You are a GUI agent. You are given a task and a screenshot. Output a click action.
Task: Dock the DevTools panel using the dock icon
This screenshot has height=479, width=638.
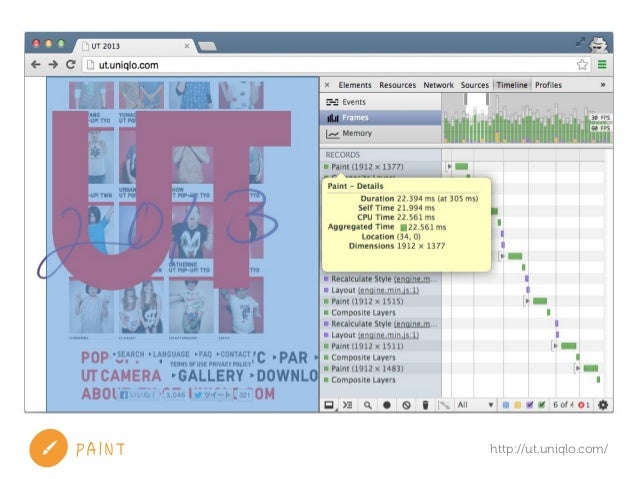click(329, 405)
